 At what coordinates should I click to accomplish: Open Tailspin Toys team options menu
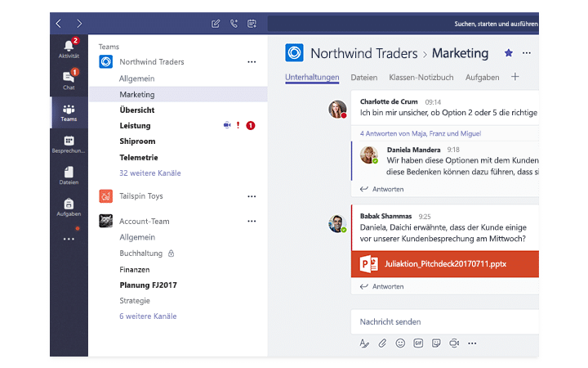252,196
